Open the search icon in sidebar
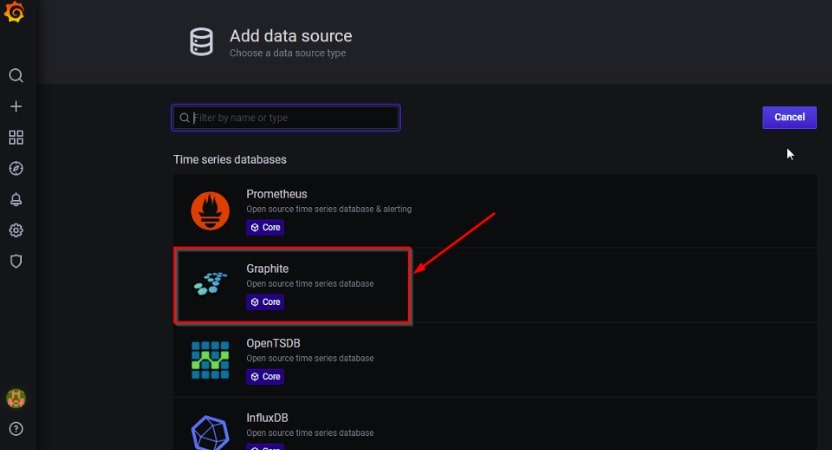 (x=16, y=75)
